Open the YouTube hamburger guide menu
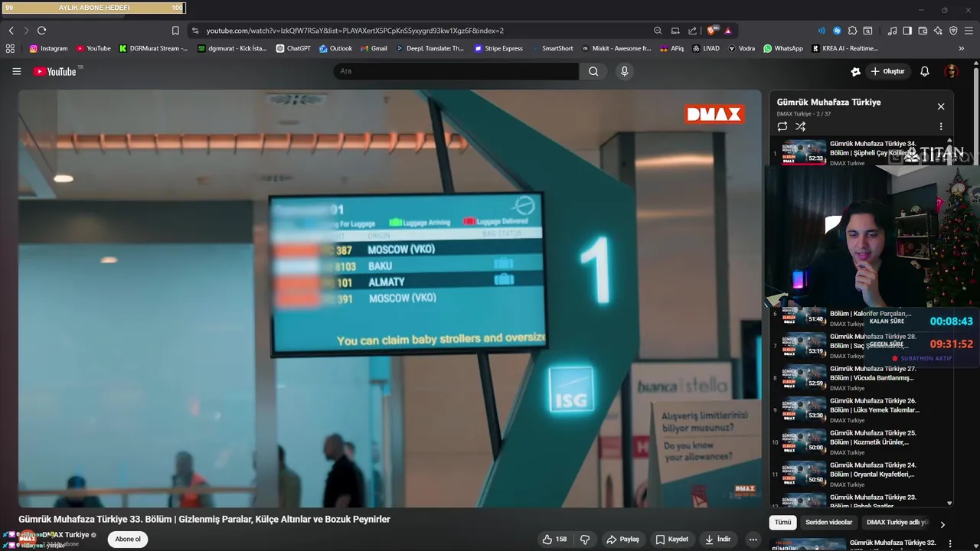 click(x=16, y=71)
